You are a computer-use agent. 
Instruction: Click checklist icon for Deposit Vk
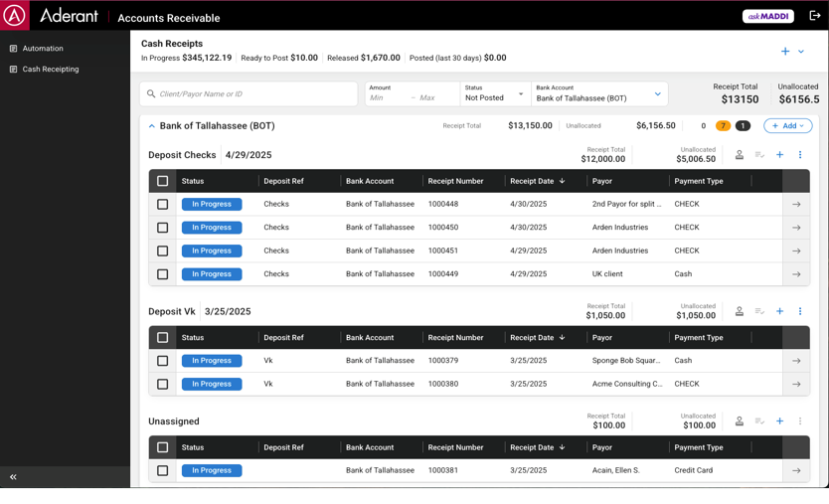click(759, 311)
